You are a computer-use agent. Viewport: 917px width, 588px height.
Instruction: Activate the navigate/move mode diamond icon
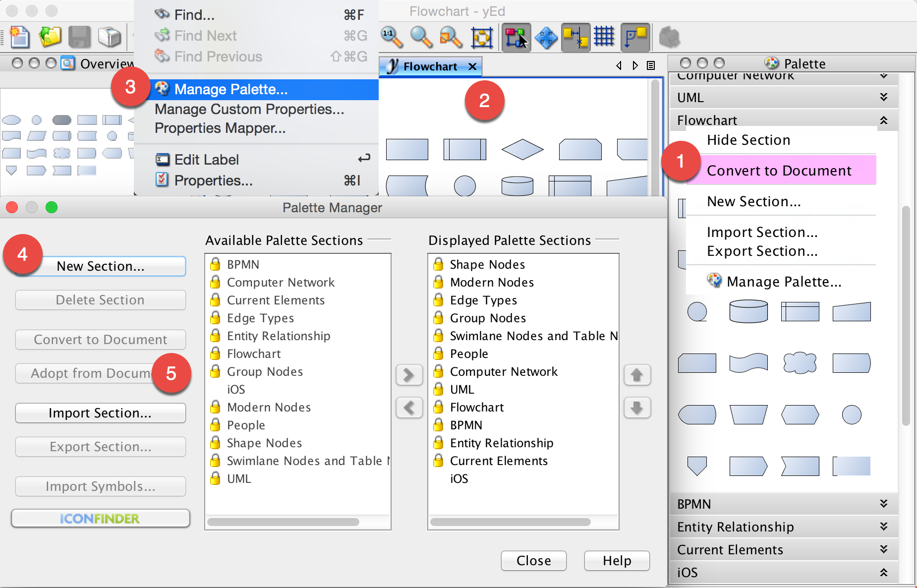point(546,37)
